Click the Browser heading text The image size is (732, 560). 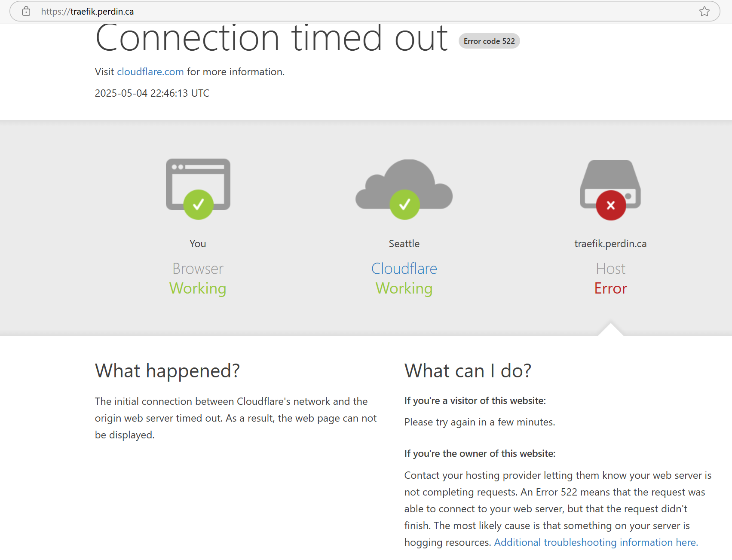(198, 269)
